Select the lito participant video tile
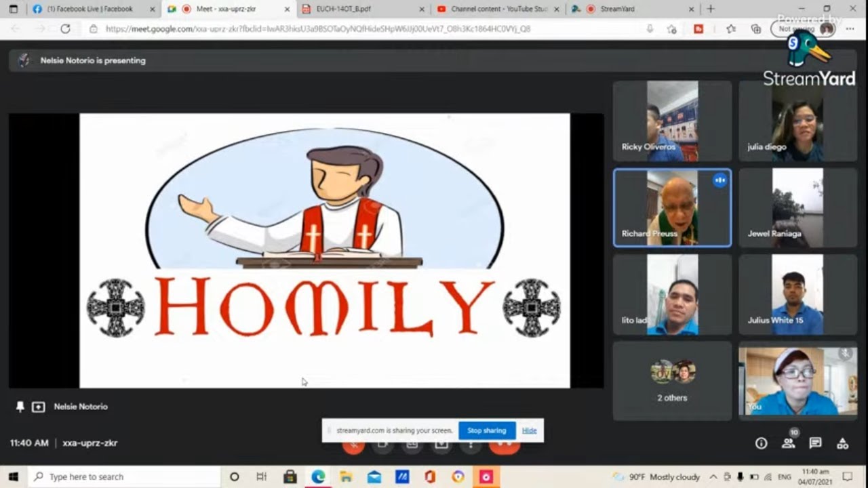This screenshot has width=868, height=488. (x=672, y=294)
